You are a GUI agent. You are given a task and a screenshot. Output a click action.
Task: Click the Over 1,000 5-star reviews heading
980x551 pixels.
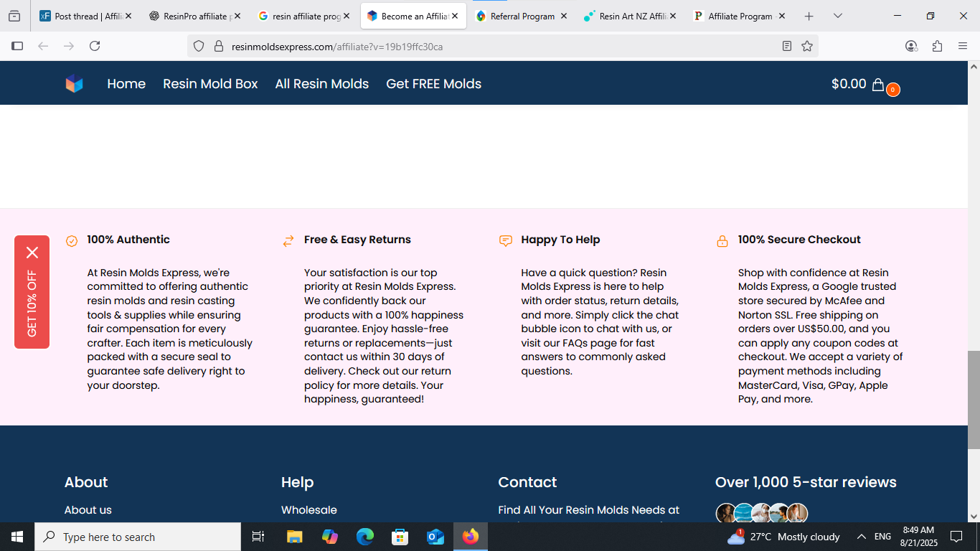tap(806, 482)
